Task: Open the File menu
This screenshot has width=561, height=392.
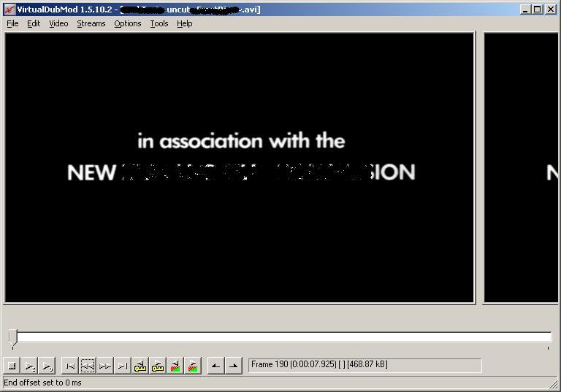Action: click(x=12, y=23)
